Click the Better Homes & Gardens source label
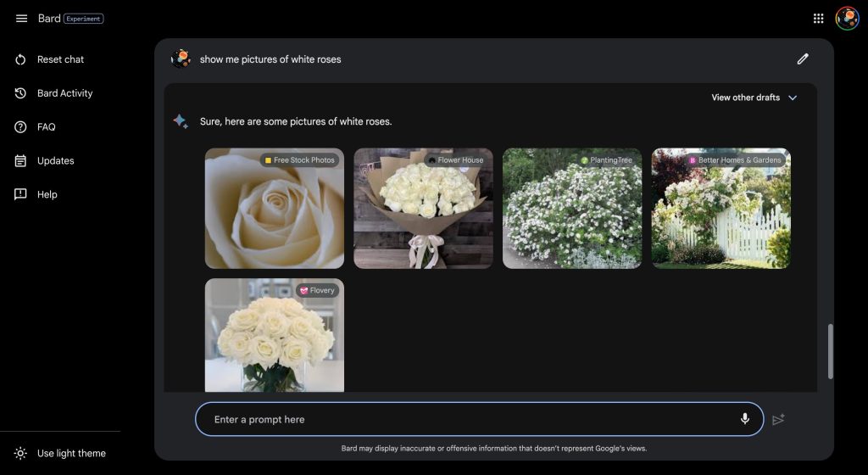Screen dimensions: 868x475 tap(735, 160)
